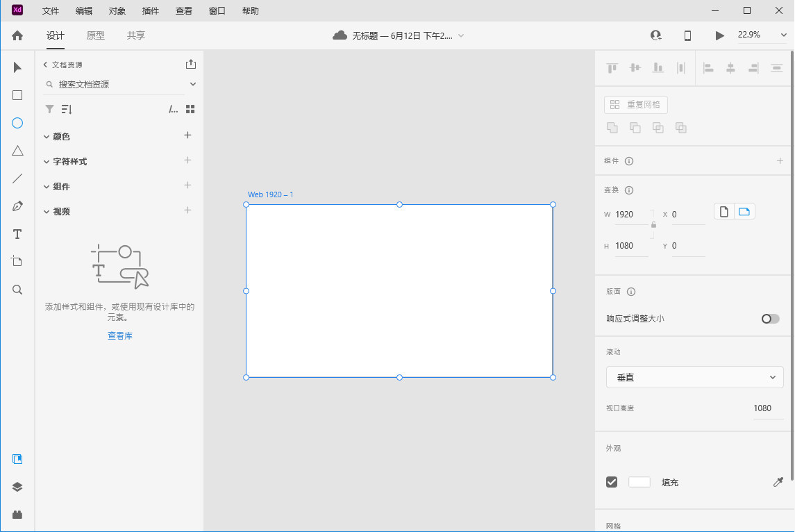Select the Rectangle tool
795x532 pixels.
17,95
